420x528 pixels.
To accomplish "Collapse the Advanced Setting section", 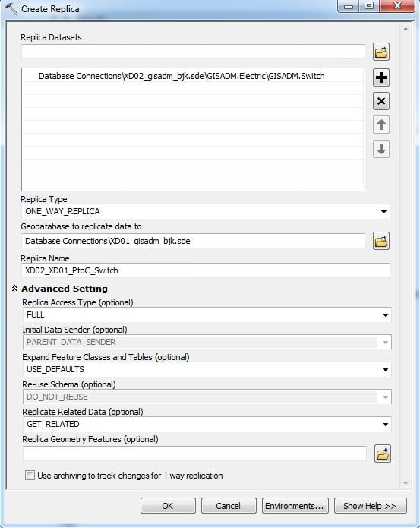I will point(14,288).
